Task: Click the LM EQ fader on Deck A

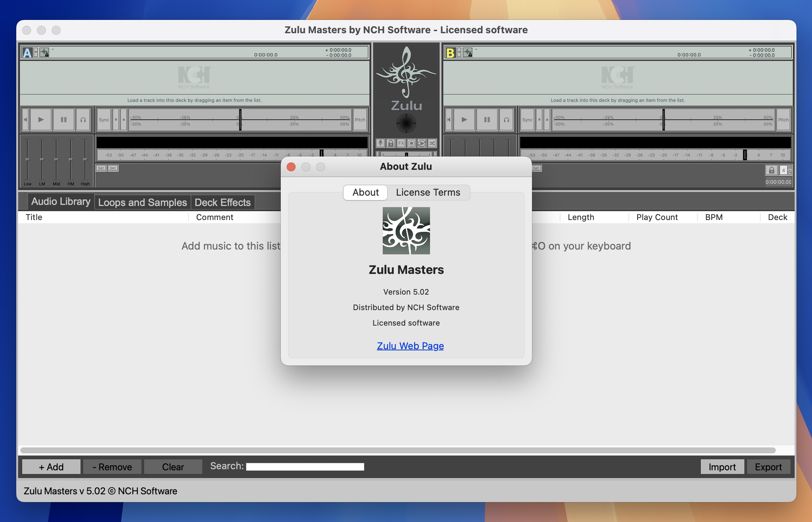Action: (x=42, y=159)
